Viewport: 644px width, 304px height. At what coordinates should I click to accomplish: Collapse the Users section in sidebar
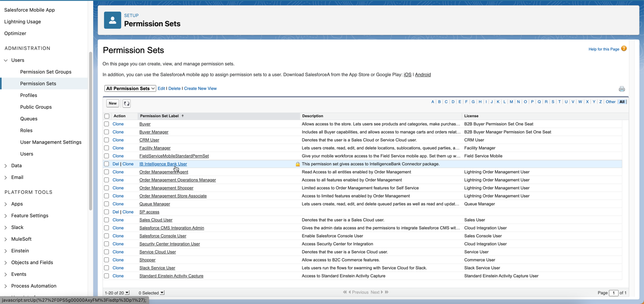[6, 60]
